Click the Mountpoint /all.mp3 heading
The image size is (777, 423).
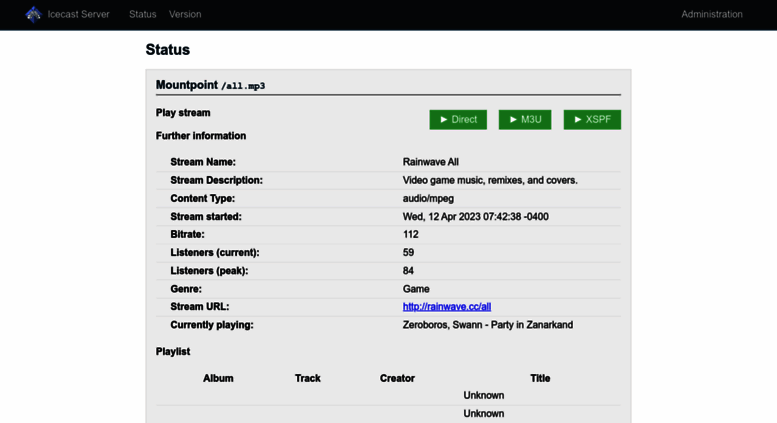[210, 85]
